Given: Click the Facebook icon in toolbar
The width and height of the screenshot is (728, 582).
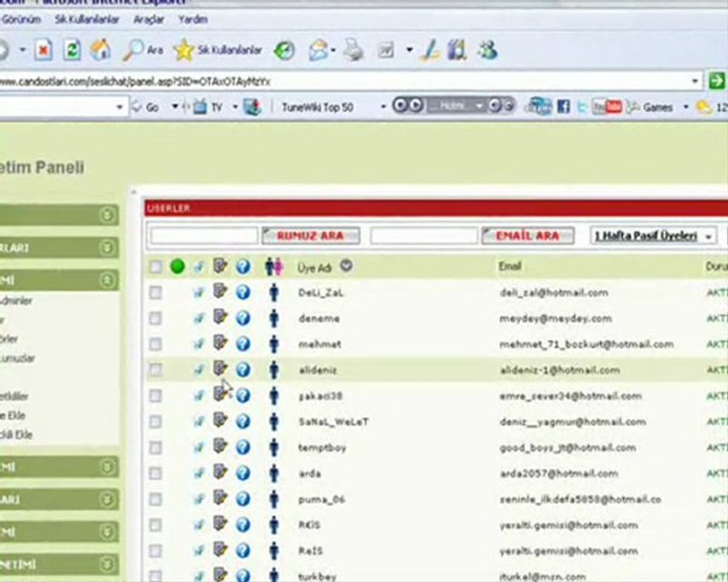Looking at the screenshot, I should pos(563,107).
